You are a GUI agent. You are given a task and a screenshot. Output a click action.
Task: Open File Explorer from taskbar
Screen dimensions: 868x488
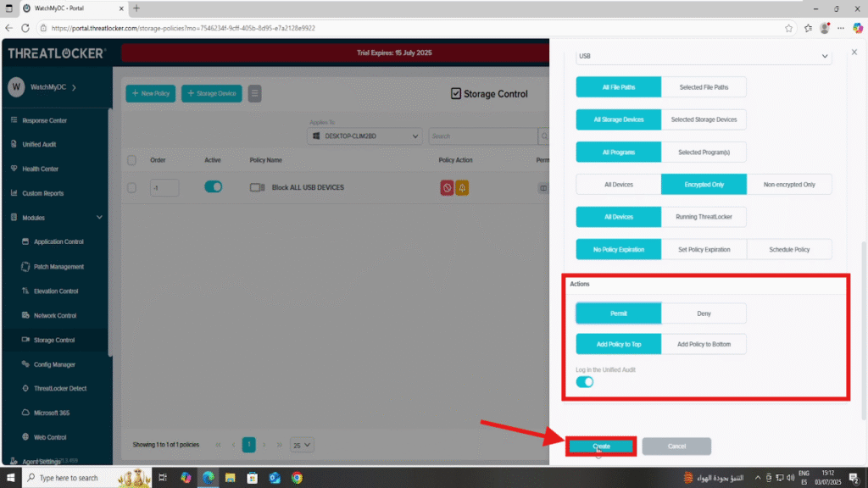pyautogui.click(x=231, y=478)
